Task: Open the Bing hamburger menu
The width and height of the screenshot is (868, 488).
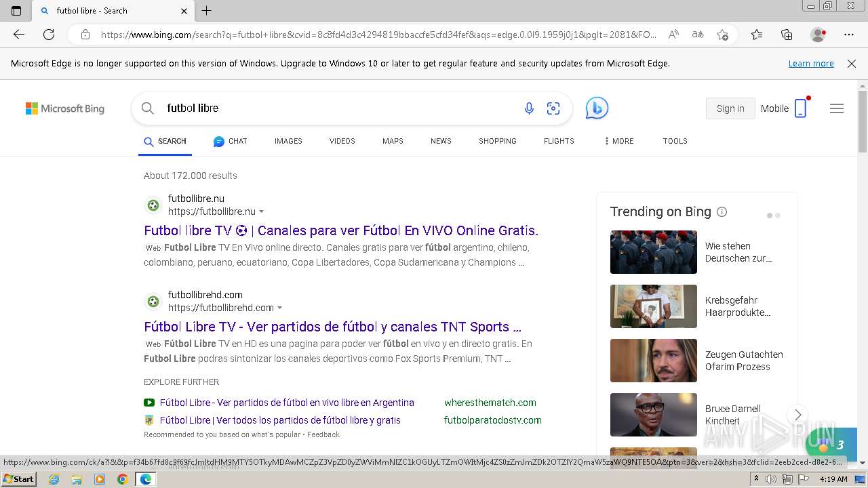Action: click(x=837, y=108)
